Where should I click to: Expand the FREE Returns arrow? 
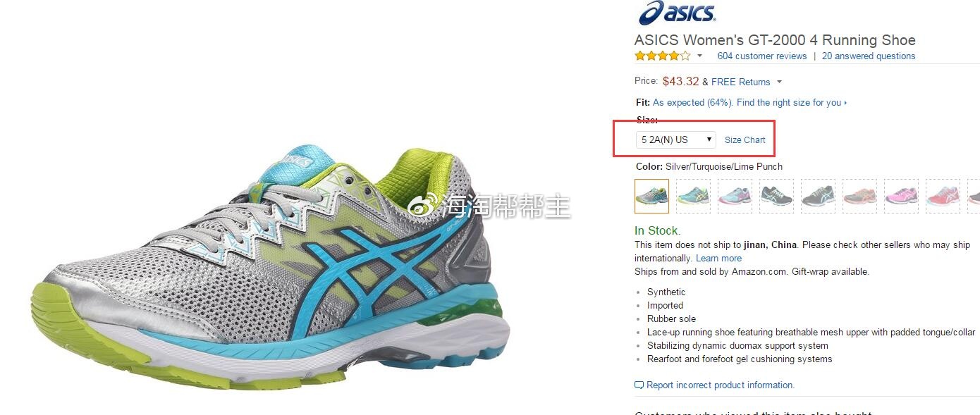(779, 82)
